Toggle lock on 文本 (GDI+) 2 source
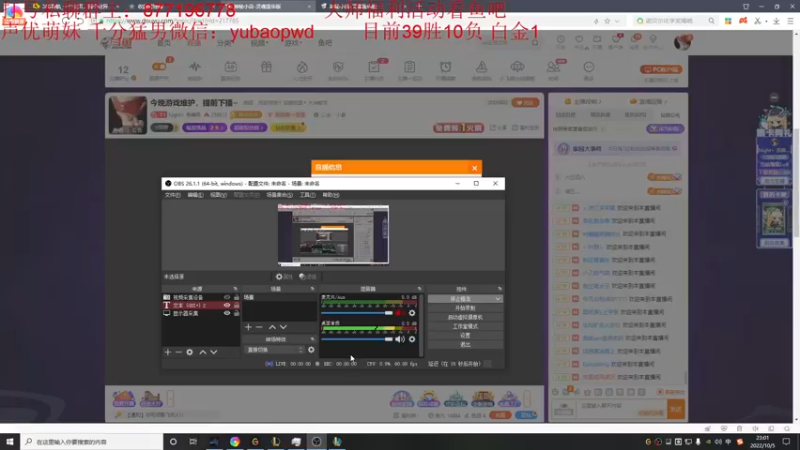This screenshot has height=450, width=800. pos(236,305)
